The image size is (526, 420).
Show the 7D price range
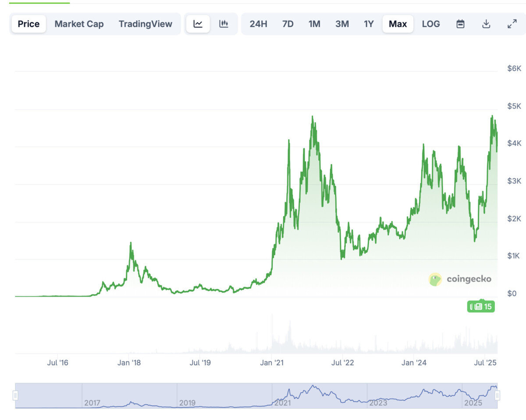[288, 24]
